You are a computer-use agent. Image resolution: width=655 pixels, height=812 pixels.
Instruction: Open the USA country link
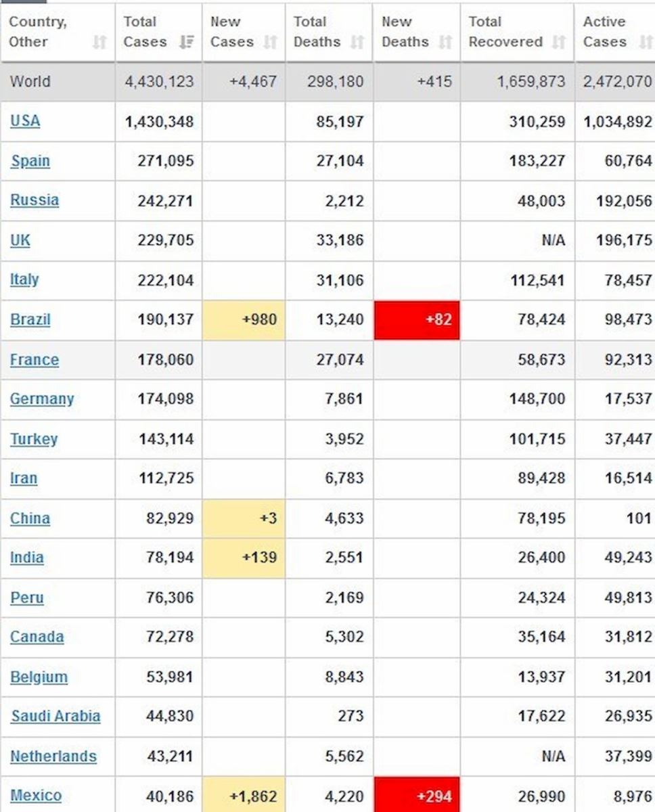pyautogui.click(x=25, y=121)
